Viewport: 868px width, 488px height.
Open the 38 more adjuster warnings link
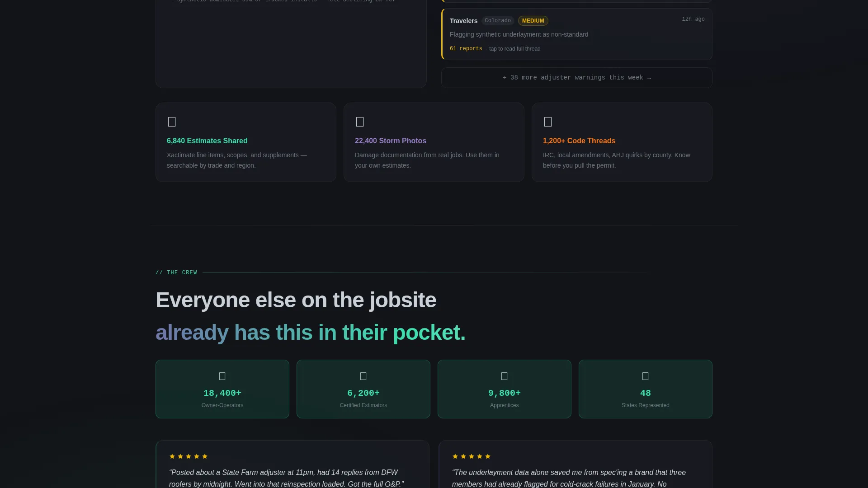[x=577, y=78]
